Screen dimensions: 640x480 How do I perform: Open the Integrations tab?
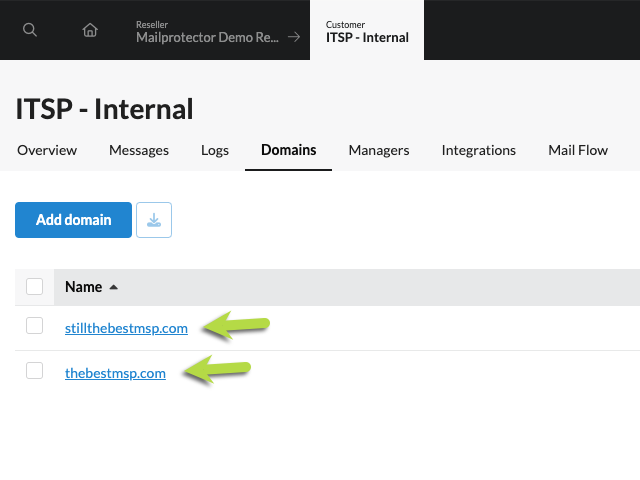(479, 150)
